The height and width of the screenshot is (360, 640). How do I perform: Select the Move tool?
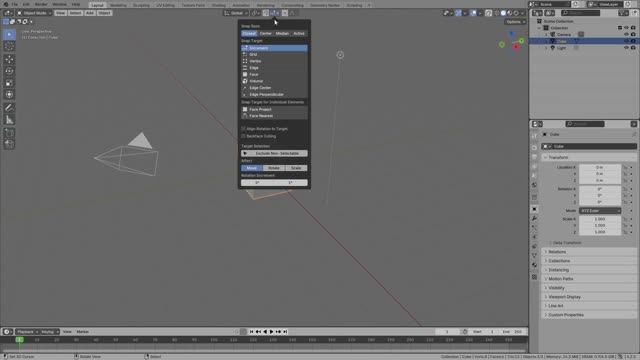click(9, 59)
